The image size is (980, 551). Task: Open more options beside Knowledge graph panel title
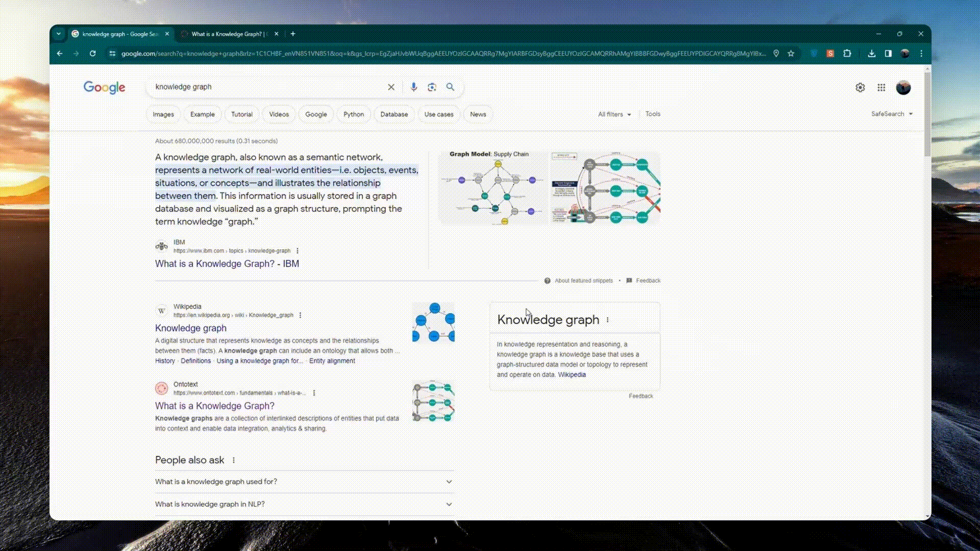607,320
